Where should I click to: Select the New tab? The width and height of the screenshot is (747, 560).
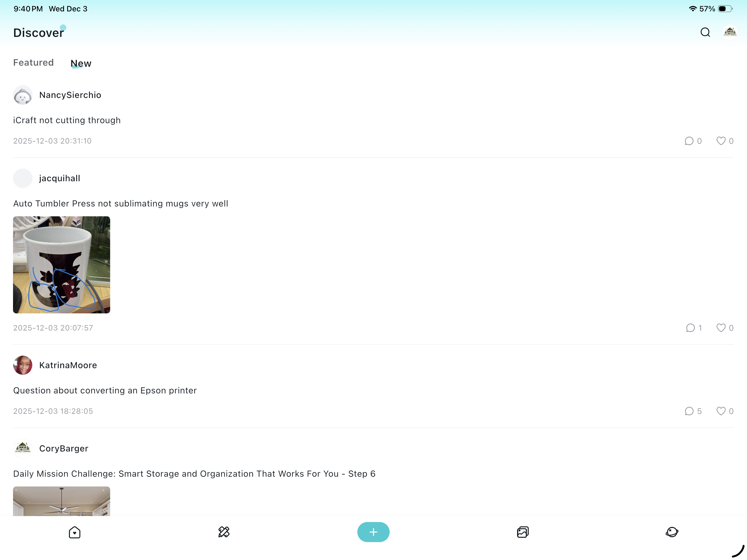pyautogui.click(x=81, y=63)
